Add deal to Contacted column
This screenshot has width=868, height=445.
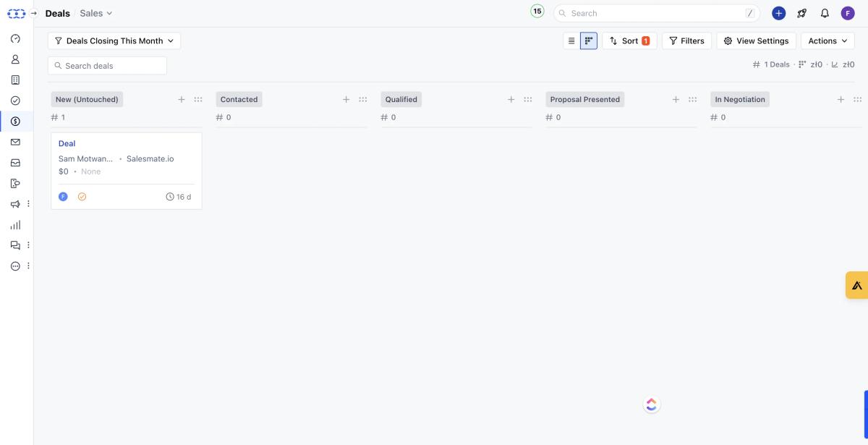(x=346, y=100)
